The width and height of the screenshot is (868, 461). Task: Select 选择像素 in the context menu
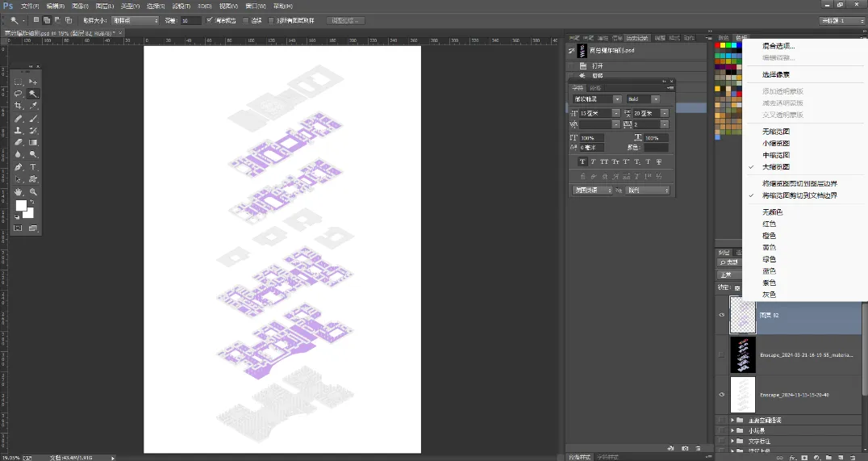[775, 74]
